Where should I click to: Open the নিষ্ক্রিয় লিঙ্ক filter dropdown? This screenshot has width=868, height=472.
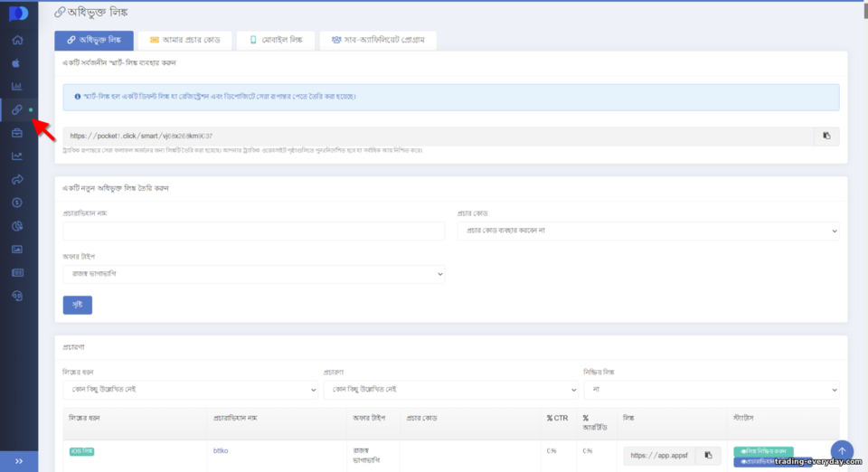pyautogui.click(x=712, y=390)
